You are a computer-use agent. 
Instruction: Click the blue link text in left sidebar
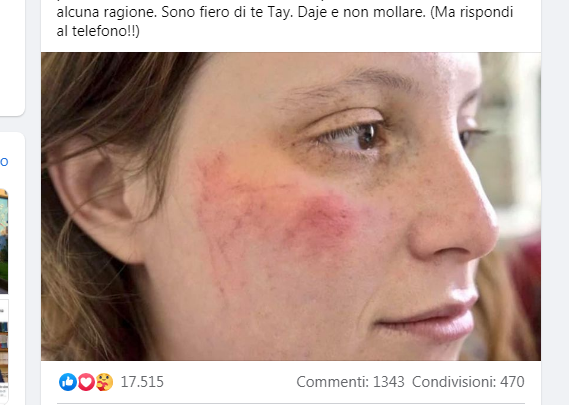pos(4,162)
